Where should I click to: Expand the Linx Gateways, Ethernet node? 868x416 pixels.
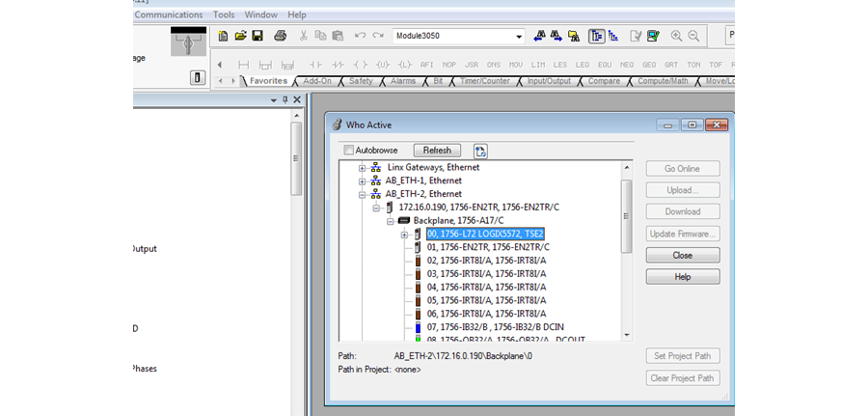click(x=363, y=167)
